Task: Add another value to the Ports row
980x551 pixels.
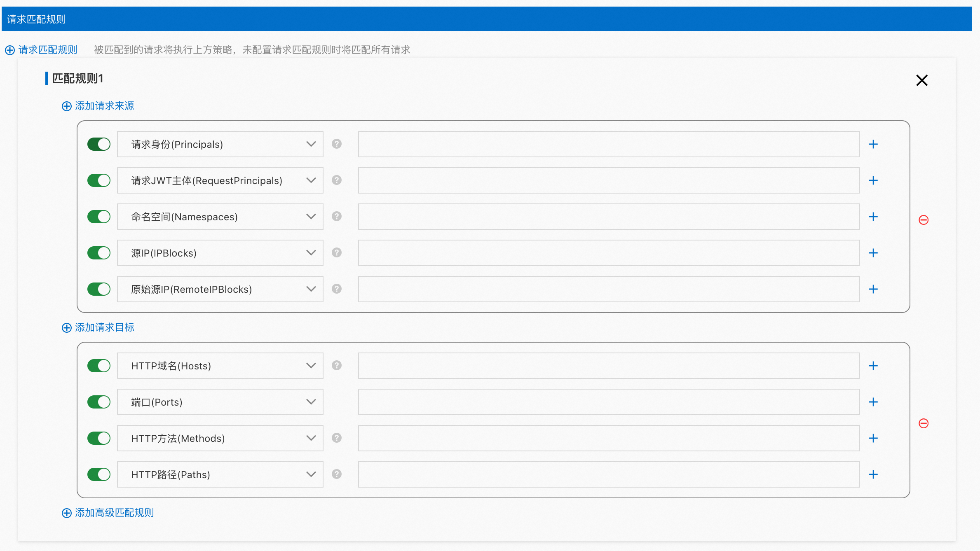Action: (x=873, y=402)
